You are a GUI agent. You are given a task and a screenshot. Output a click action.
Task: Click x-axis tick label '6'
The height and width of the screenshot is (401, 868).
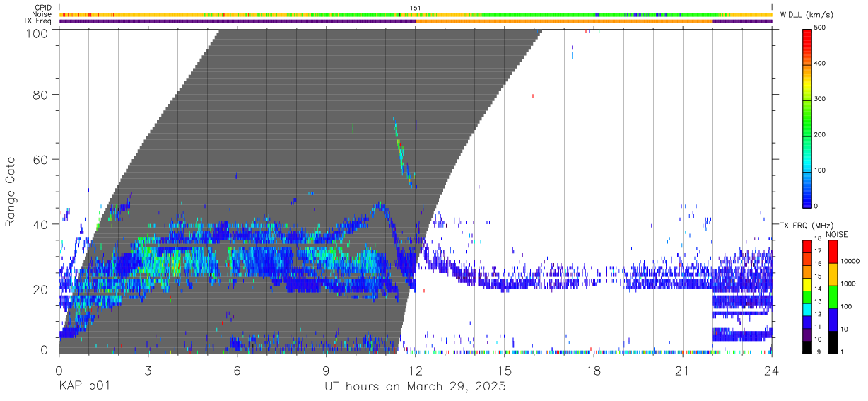click(x=237, y=371)
